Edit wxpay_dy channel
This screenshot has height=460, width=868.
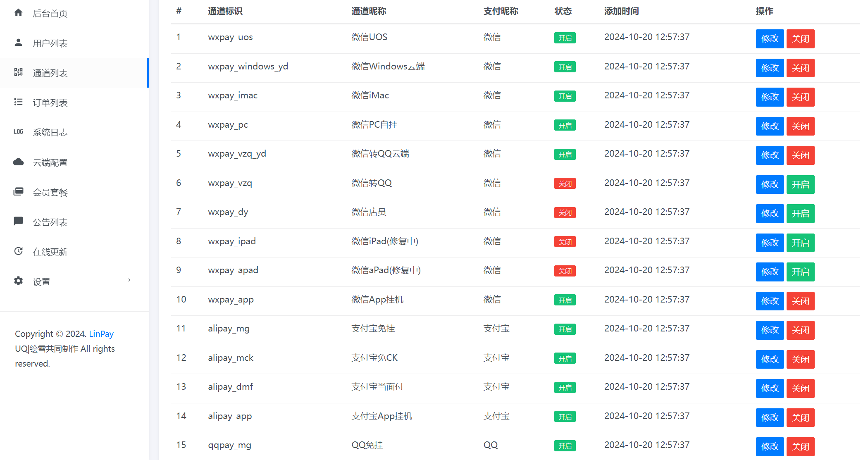pos(770,214)
